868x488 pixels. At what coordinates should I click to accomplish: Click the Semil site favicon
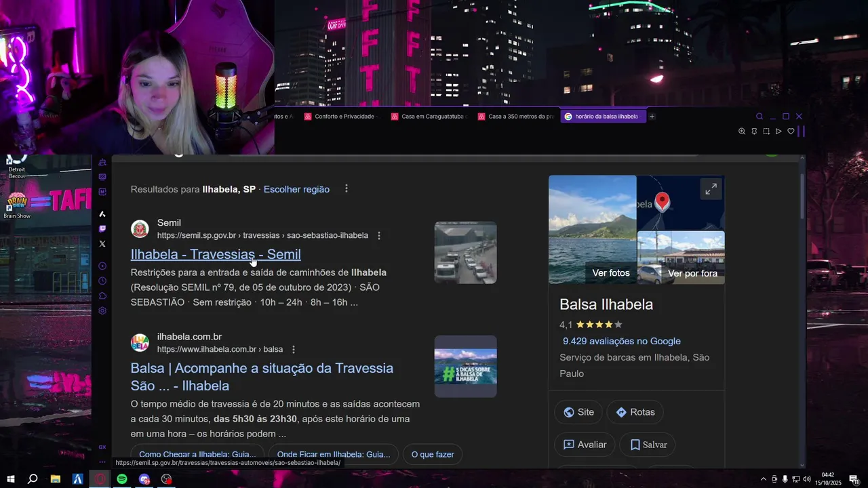140,229
